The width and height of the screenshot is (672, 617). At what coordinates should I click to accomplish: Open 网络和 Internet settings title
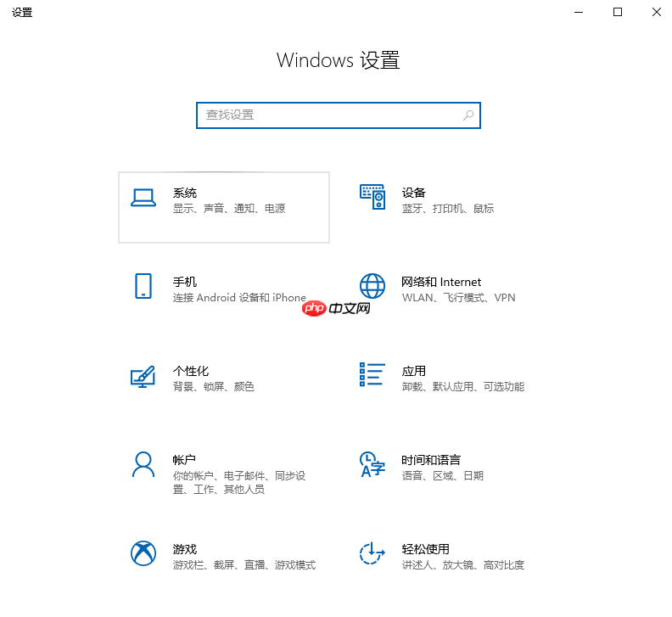[441, 282]
